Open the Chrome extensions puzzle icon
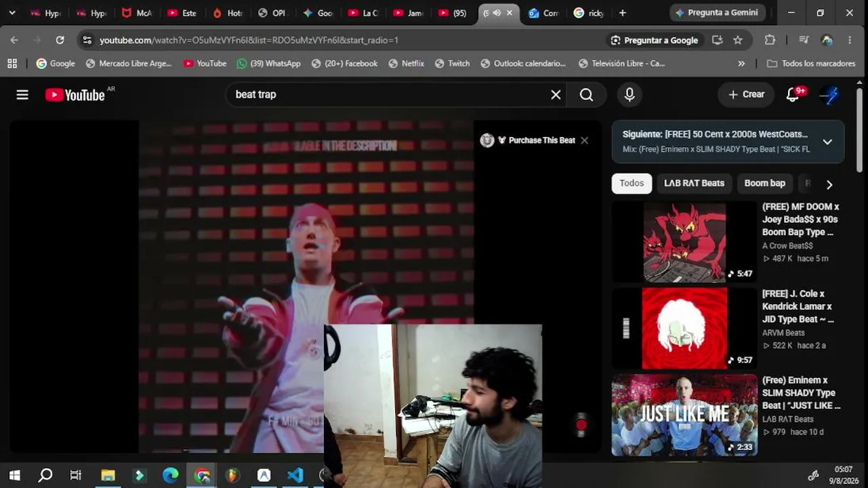Image resolution: width=868 pixels, height=488 pixels. tap(770, 40)
